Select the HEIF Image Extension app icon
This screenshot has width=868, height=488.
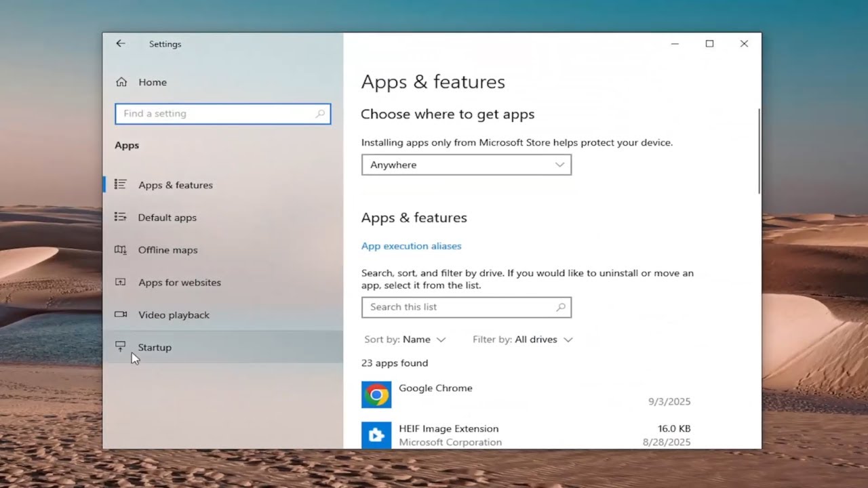(376, 434)
